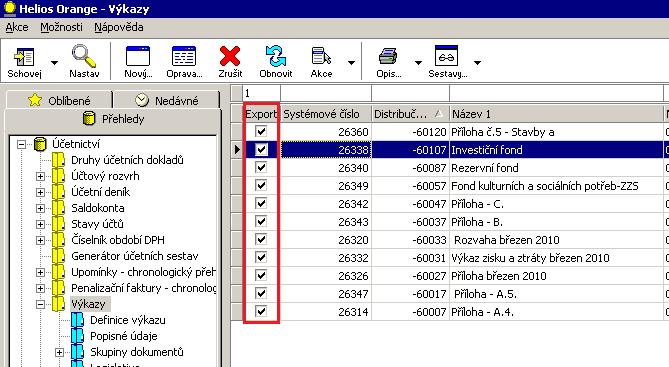Open the Oprava edit icon
This screenshot has height=367, width=669.
click(x=184, y=56)
